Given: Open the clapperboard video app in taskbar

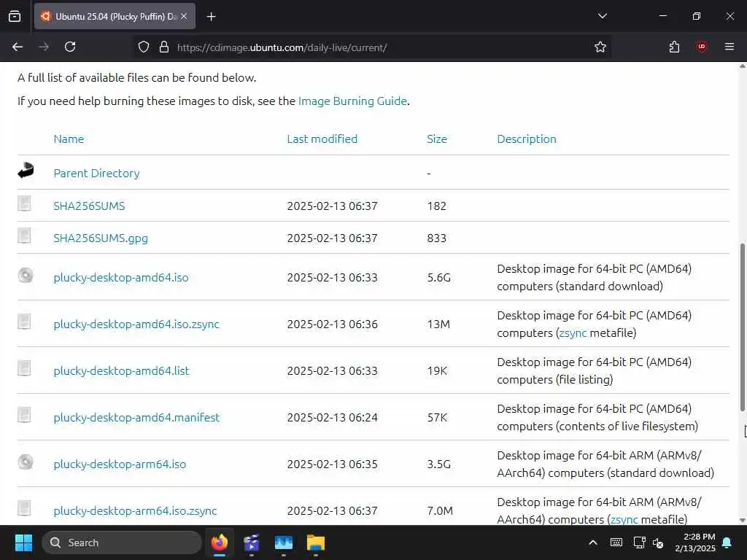Looking at the screenshot, I should 252,542.
